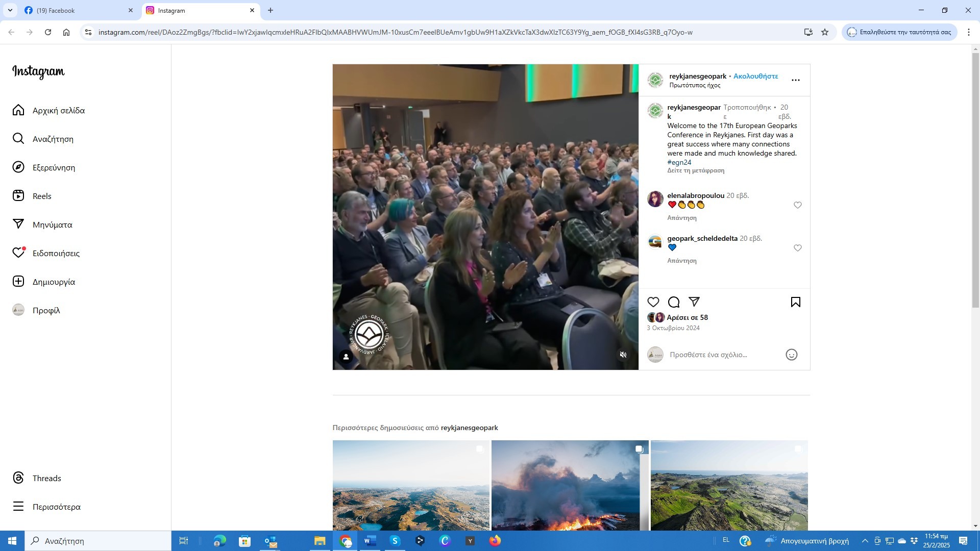
Task: Click the #egn24 hashtag link
Action: click(679, 162)
